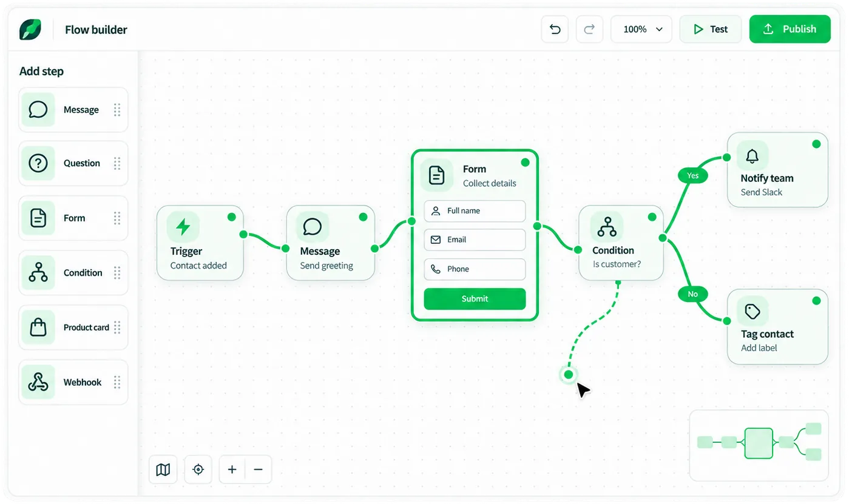Click drag handle on Product card step
Screen dimensions: 849x504
[117, 328]
